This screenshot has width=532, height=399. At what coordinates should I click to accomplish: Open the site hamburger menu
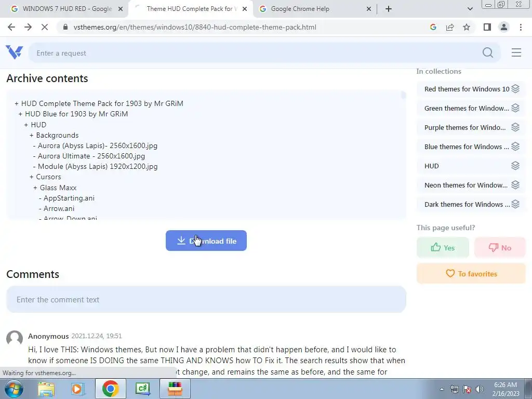coord(516,52)
